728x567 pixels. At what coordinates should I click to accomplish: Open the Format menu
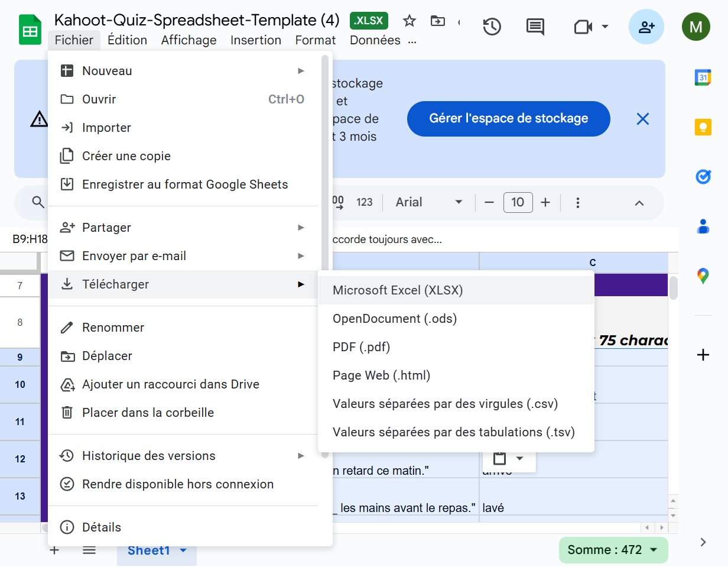coord(316,40)
